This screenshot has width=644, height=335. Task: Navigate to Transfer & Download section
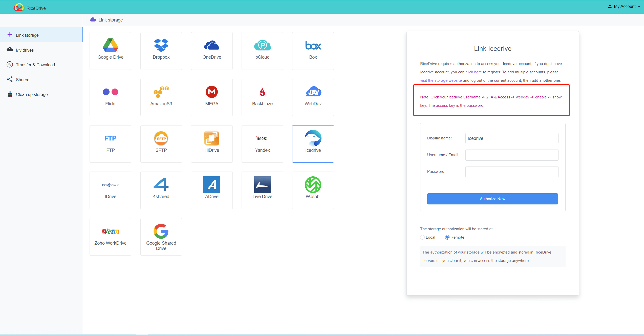coord(35,65)
